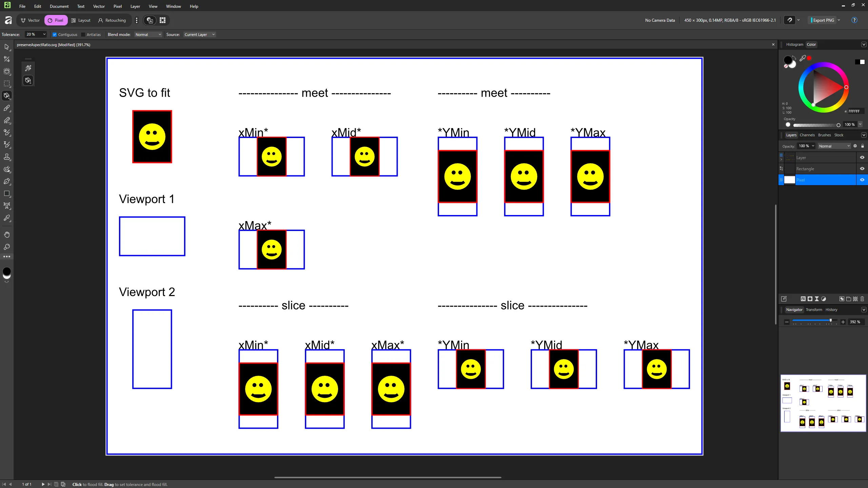
Task: Select the Move tool arrow
Action: pos(7,47)
